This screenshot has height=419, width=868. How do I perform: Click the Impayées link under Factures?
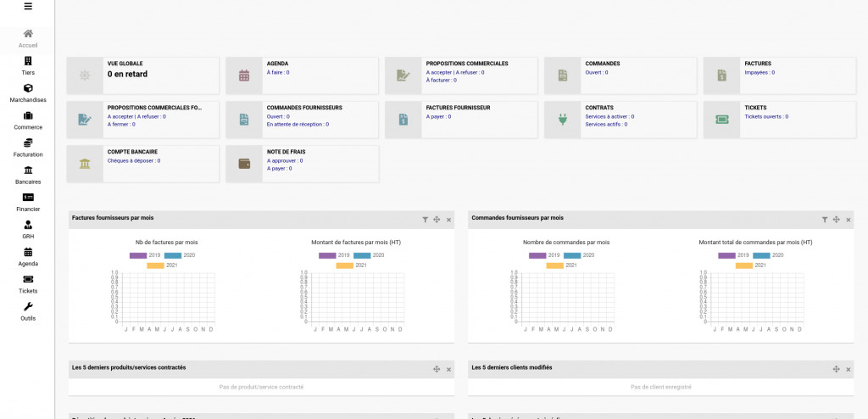coord(759,73)
